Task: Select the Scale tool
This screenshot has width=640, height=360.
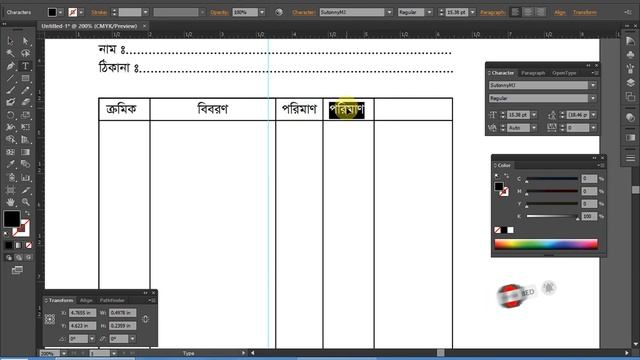Action: [25, 116]
